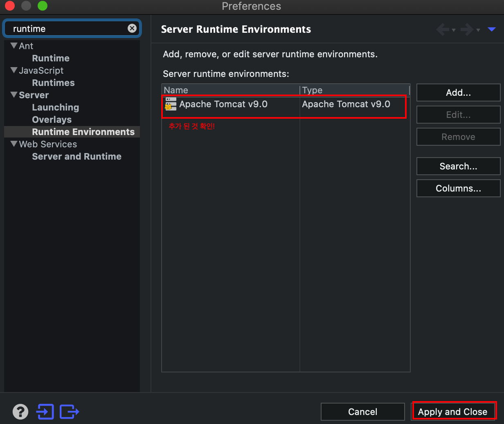Select the Web Services category label
504x424 pixels.
point(48,144)
